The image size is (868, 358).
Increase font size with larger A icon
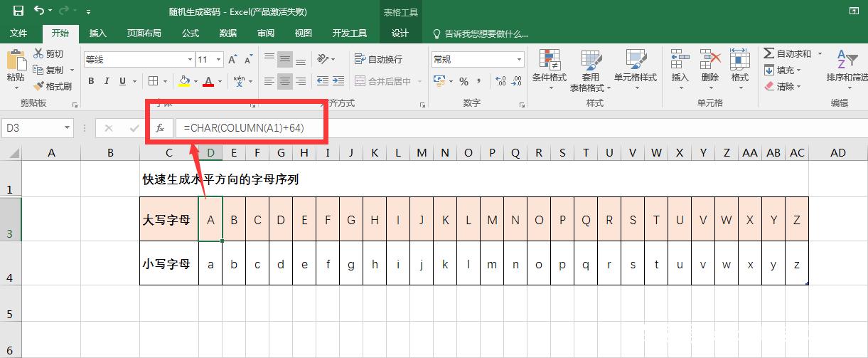tap(232, 60)
